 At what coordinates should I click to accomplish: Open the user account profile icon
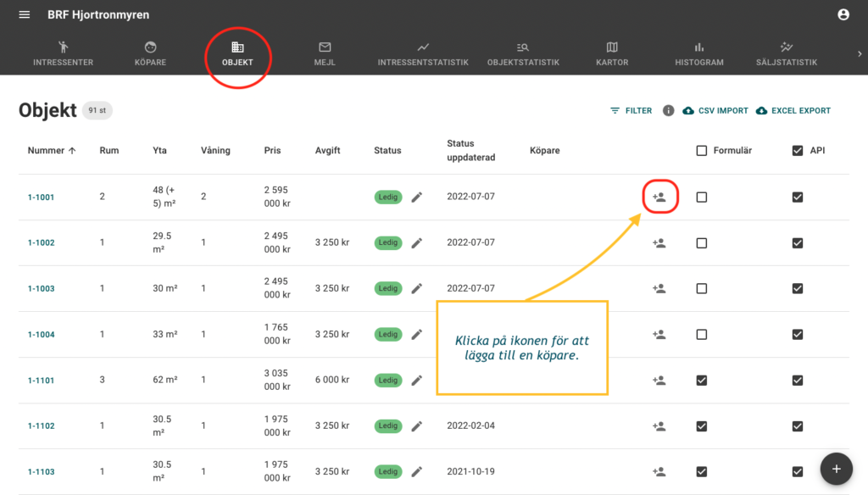[843, 14]
